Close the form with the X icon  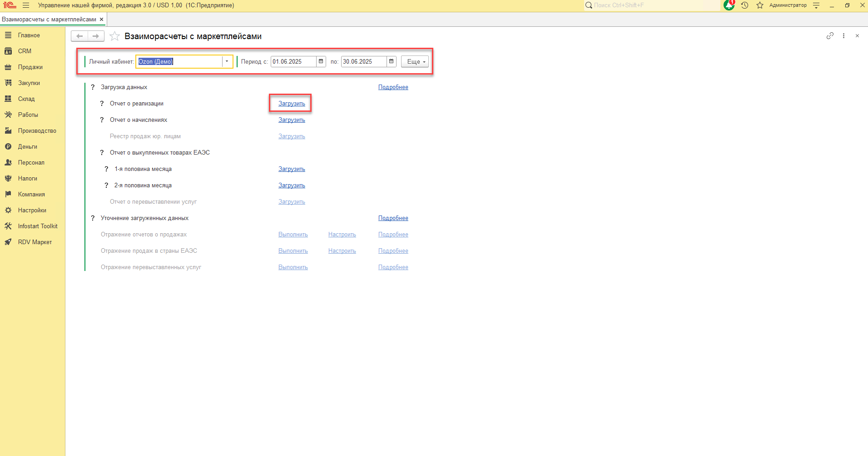click(x=857, y=35)
